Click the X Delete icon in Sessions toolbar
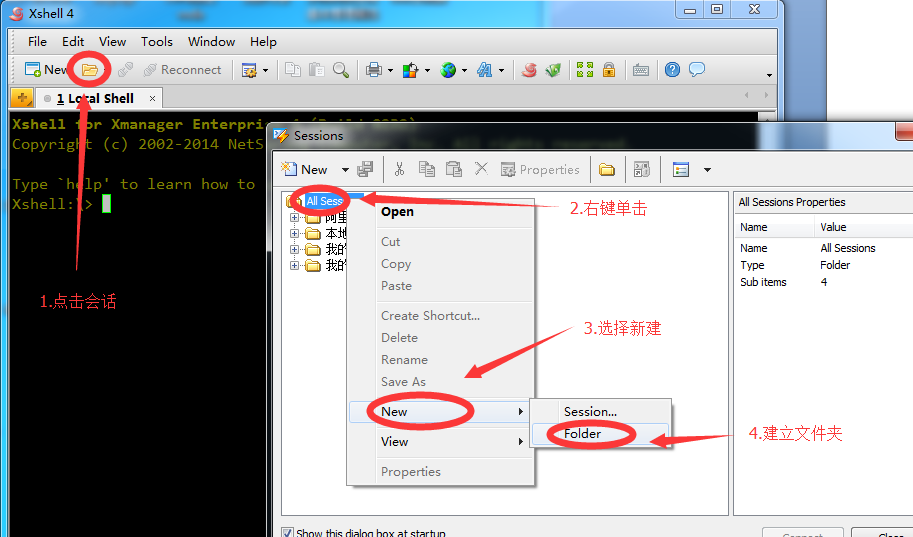This screenshot has width=913, height=537. pos(481,169)
